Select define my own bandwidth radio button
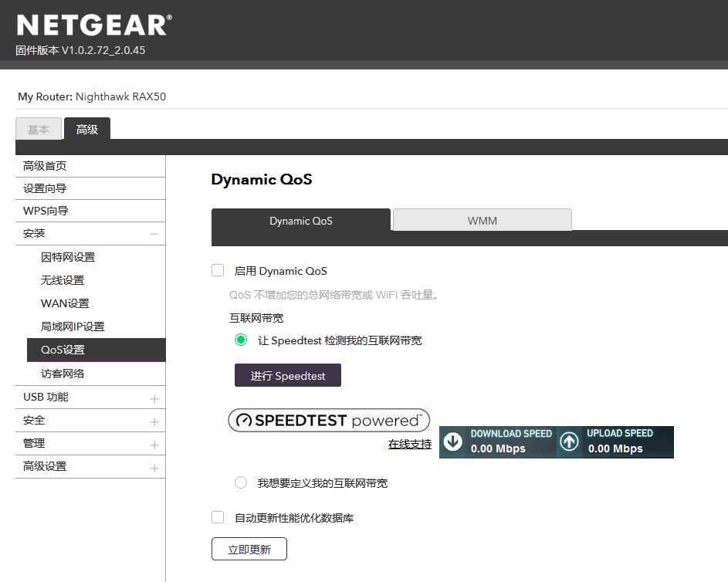728x582 pixels. (x=241, y=482)
